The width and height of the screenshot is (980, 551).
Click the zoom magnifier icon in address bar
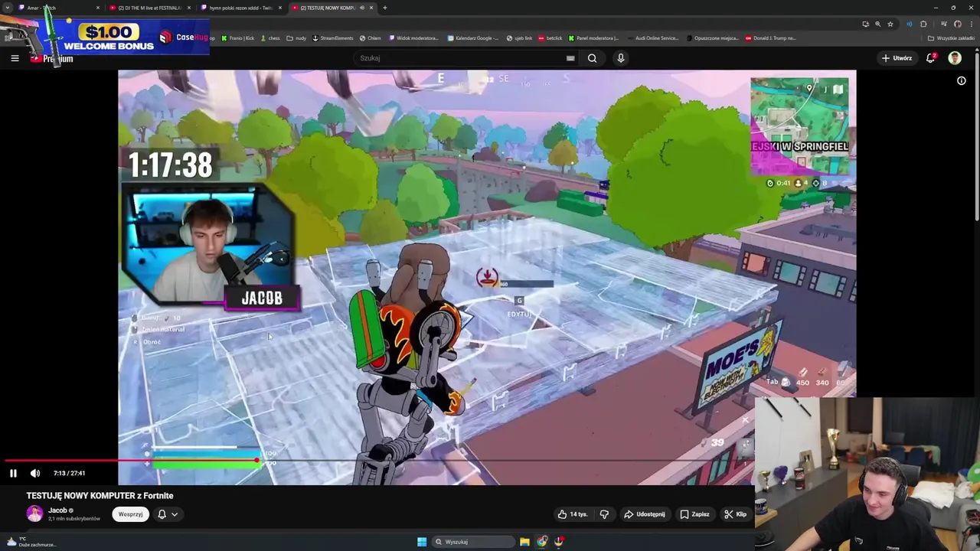(877, 24)
